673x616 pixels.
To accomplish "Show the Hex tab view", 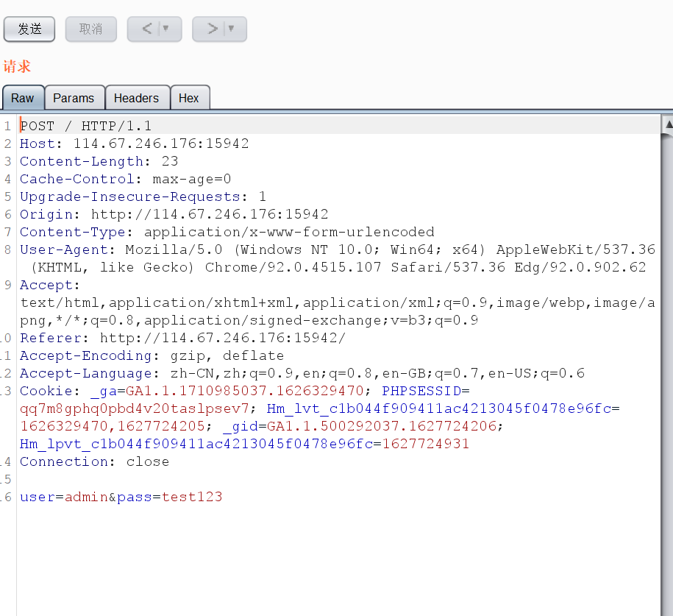I will click(x=189, y=98).
